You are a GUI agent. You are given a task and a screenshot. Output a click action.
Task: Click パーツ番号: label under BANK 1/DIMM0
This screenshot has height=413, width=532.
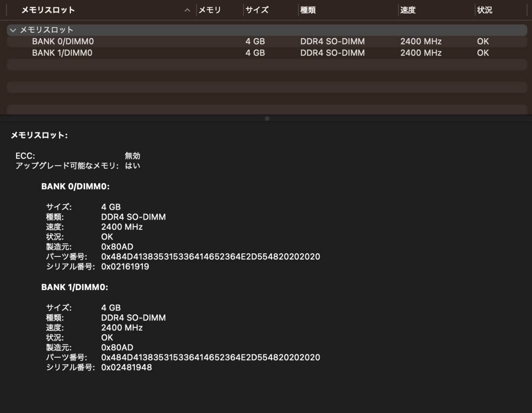(x=66, y=358)
